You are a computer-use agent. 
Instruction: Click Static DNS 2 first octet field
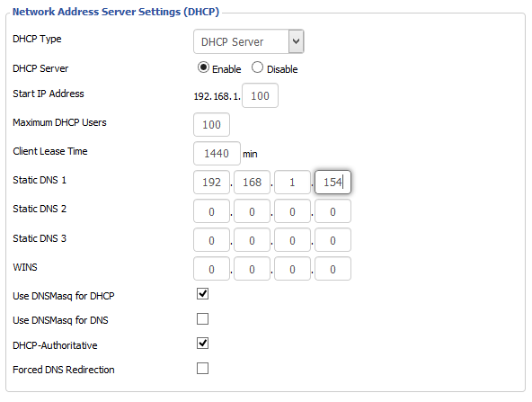(211, 211)
